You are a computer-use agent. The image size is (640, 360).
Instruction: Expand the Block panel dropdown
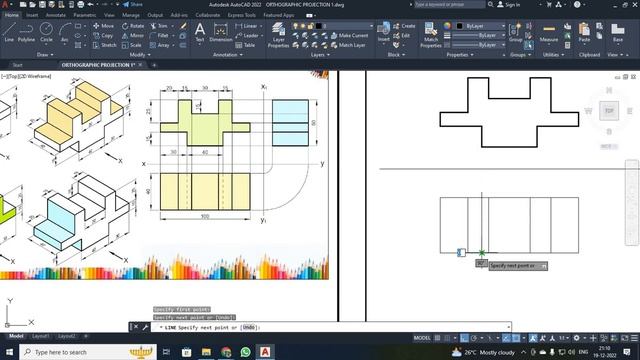point(396,54)
